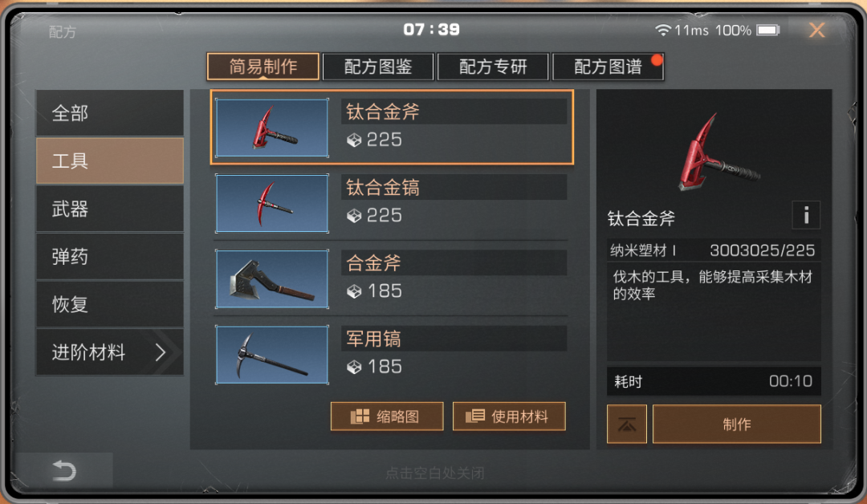Choose the 弹药 category in sidebar
Viewport: 867px width, 504px height.
point(110,257)
